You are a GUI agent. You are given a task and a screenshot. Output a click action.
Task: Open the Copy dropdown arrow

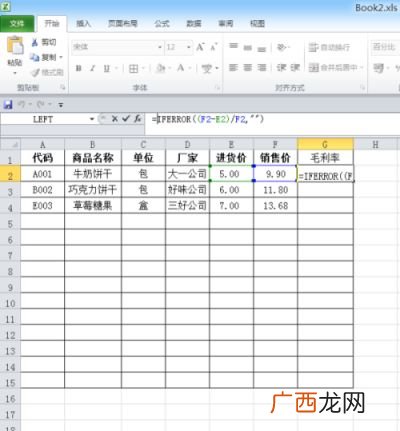coord(61,57)
